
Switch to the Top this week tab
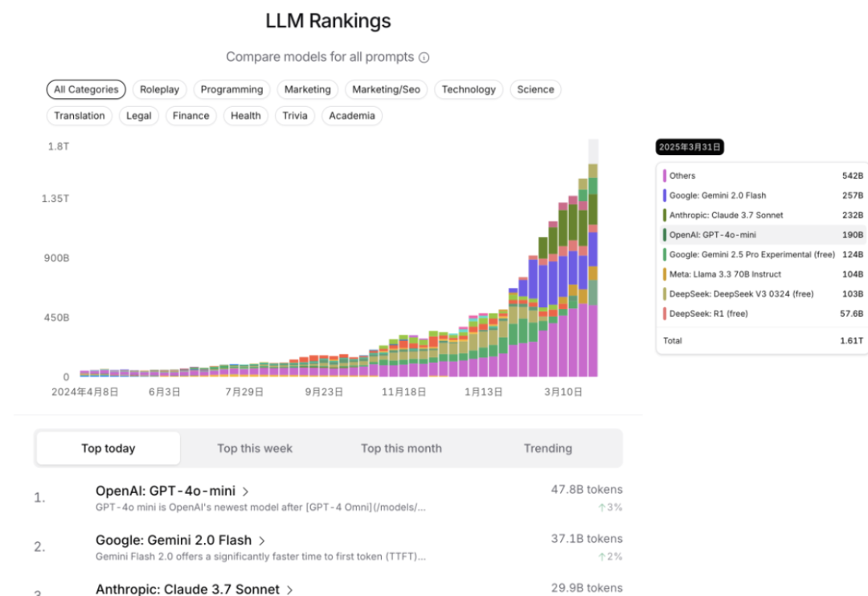point(255,448)
